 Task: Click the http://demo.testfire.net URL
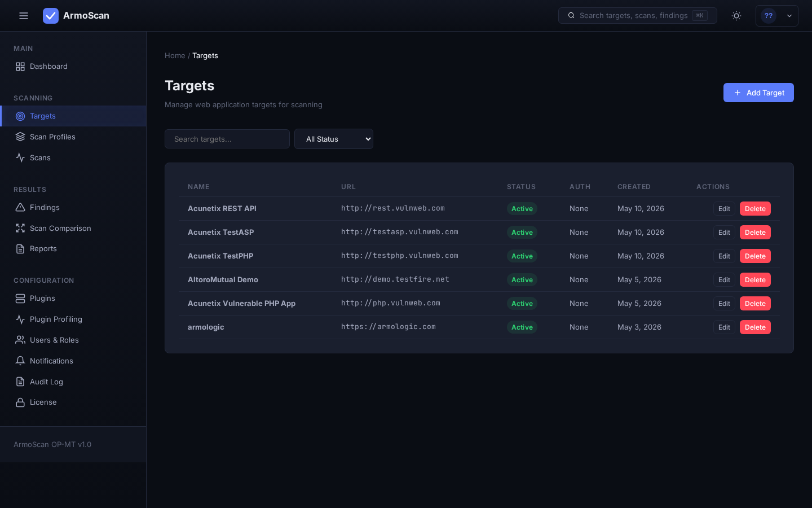tap(395, 279)
